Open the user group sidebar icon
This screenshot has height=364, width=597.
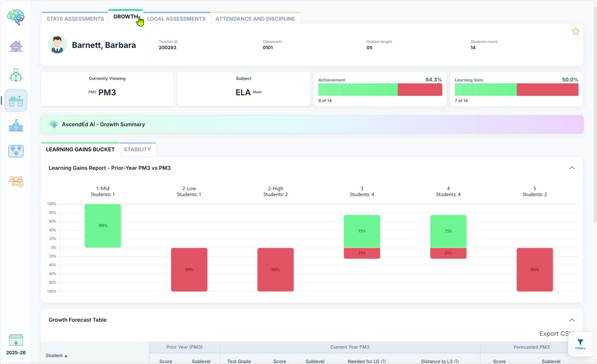(16, 181)
